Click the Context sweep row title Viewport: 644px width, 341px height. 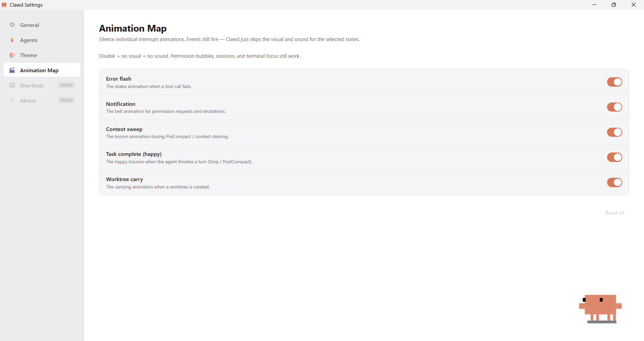coord(124,129)
